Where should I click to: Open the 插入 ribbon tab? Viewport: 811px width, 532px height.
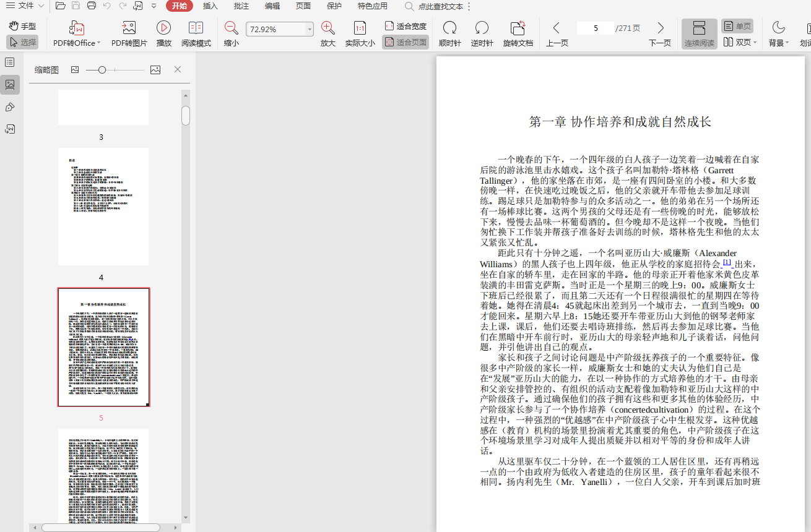pyautogui.click(x=210, y=6)
